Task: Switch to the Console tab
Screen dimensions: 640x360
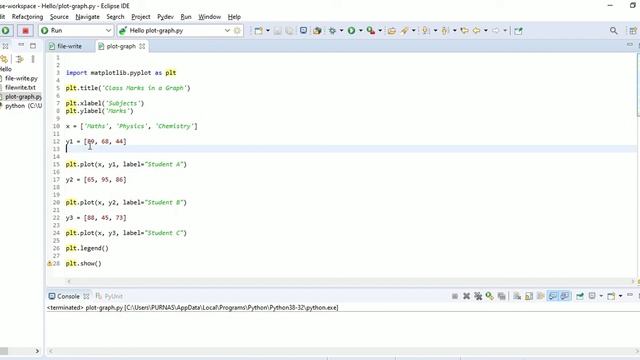Action: pyautogui.click(x=68, y=296)
